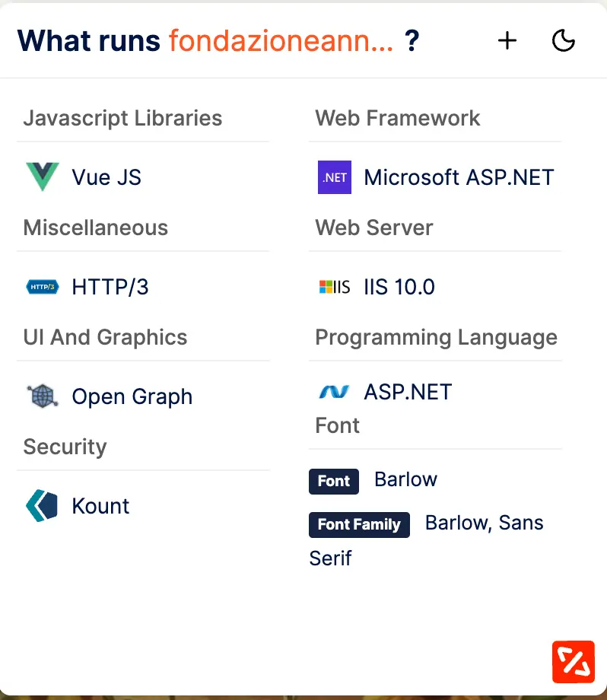
Task: Click the IIS 10.0 server icon
Action: pos(335,287)
